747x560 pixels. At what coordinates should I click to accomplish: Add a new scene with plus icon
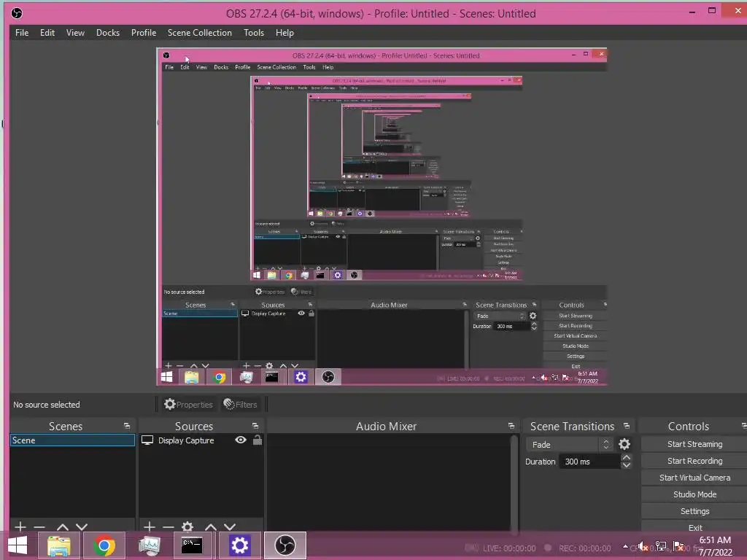[20, 526]
